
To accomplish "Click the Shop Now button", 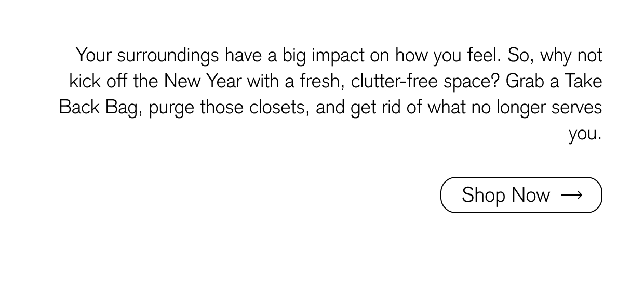I will point(521,195).
